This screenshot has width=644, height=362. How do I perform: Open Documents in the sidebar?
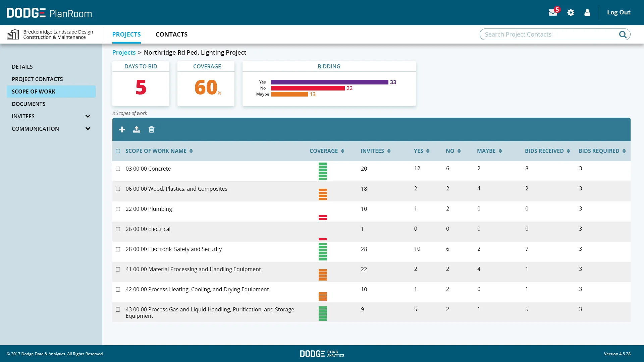coord(29,104)
